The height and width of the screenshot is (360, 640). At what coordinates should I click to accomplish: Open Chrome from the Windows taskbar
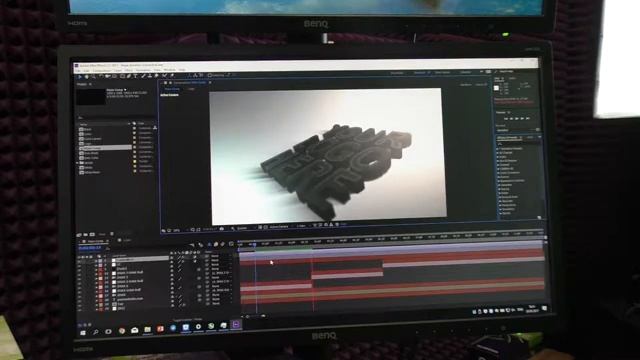(x=121, y=331)
